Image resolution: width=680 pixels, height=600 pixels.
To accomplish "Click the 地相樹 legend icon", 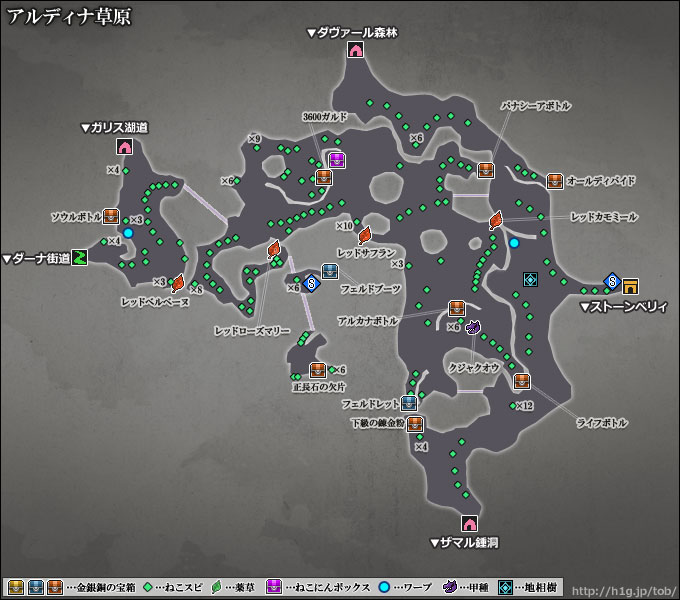I will pos(505,587).
